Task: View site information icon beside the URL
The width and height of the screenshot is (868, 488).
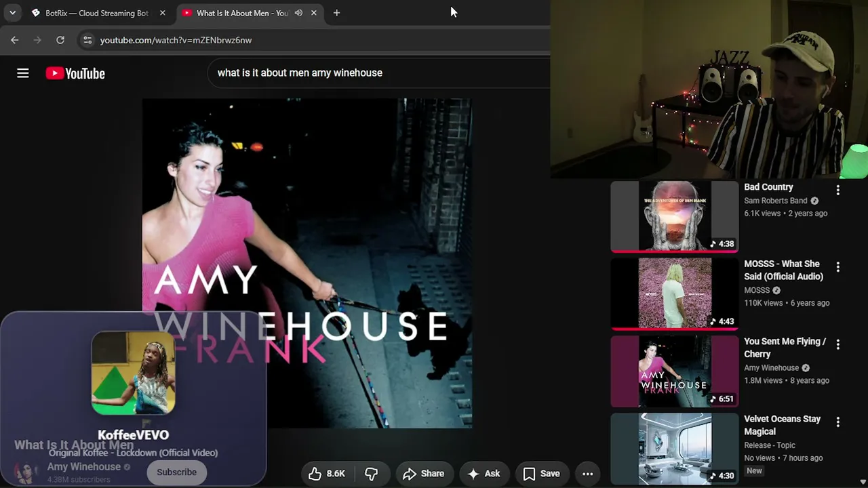Action: point(87,40)
